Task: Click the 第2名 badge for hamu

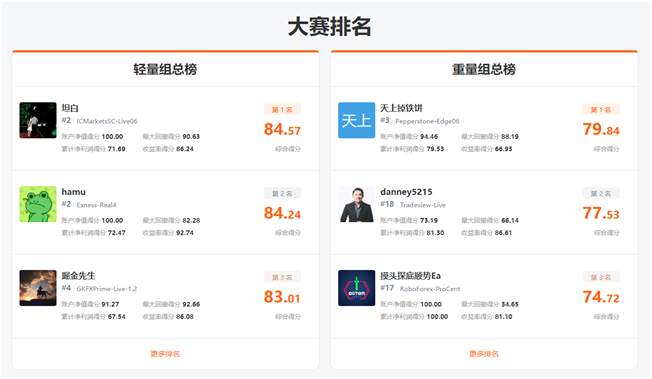Action: (x=282, y=193)
